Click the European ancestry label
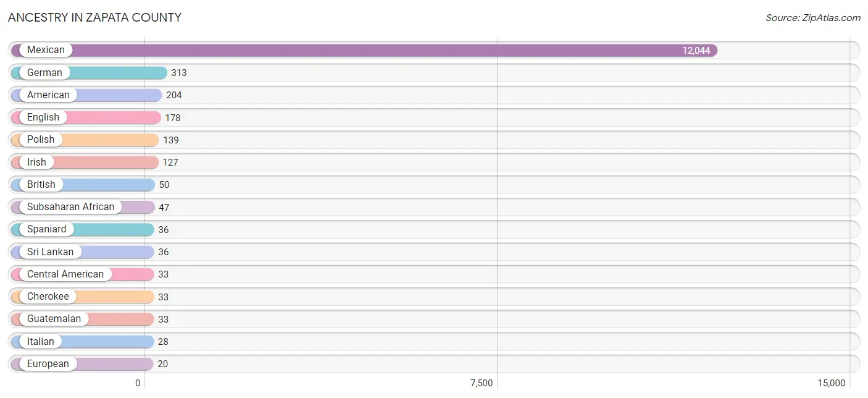Image resolution: width=868 pixels, height=398 pixels. pyautogui.click(x=48, y=363)
